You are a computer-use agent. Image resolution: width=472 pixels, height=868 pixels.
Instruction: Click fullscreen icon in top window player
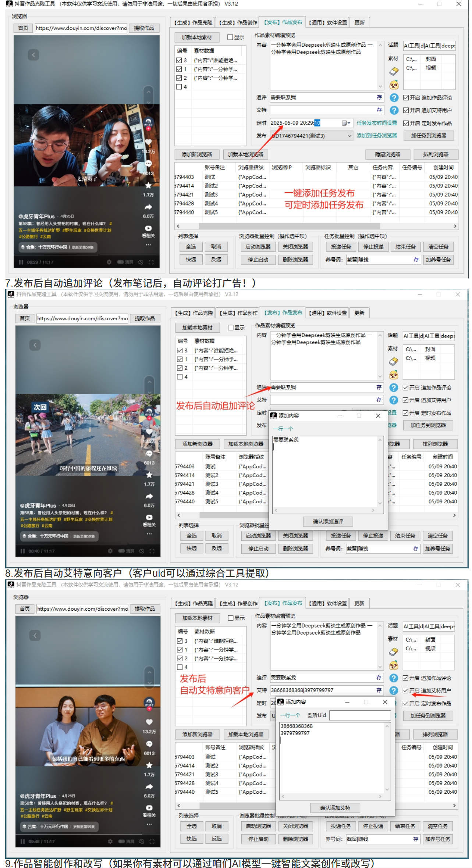tap(151, 262)
